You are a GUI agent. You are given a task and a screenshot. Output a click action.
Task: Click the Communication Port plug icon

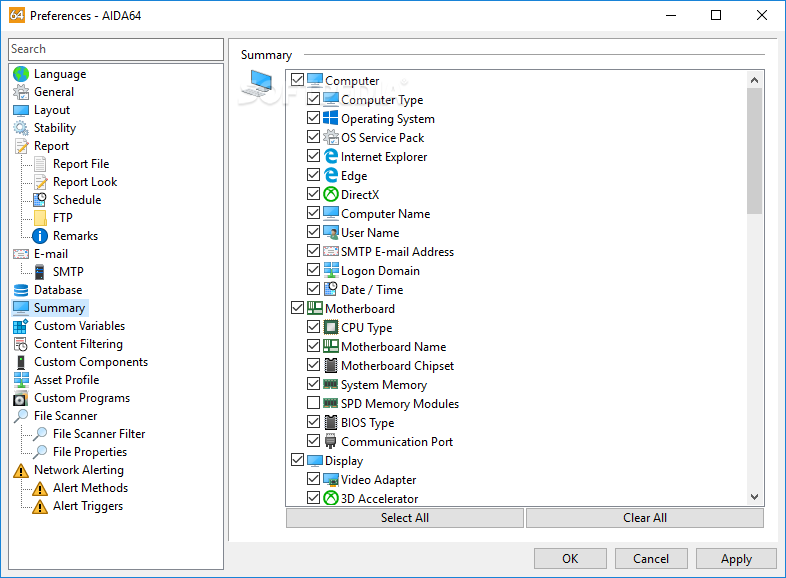coord(330,441)
